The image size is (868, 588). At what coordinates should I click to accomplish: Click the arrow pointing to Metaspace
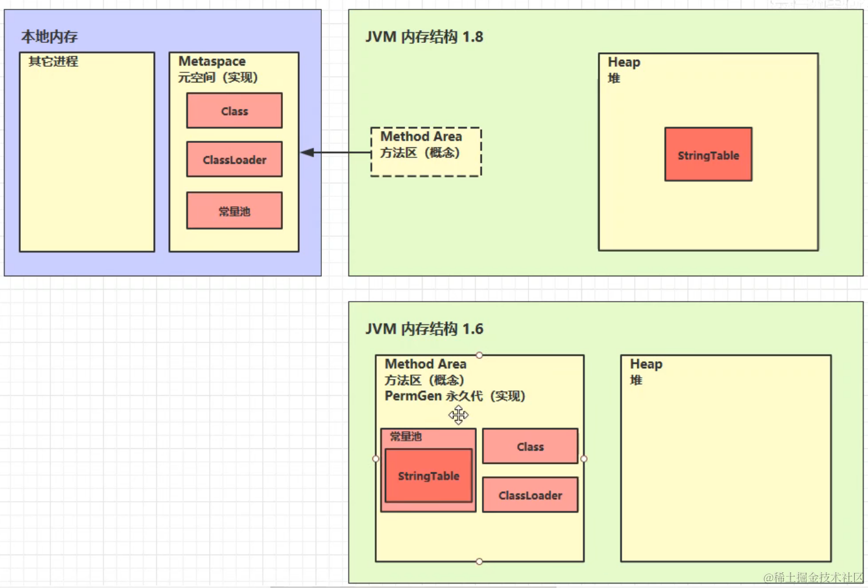tap(336, 152)
